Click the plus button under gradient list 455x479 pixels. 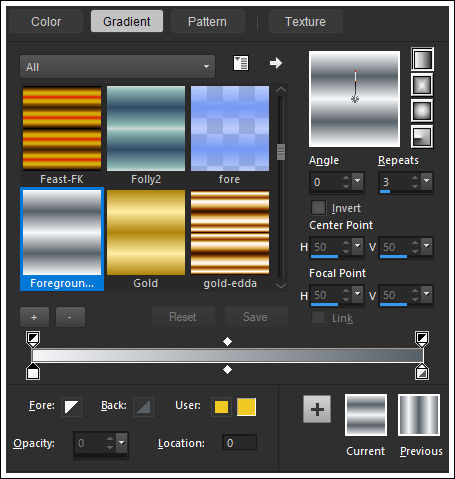pos(34,317)
